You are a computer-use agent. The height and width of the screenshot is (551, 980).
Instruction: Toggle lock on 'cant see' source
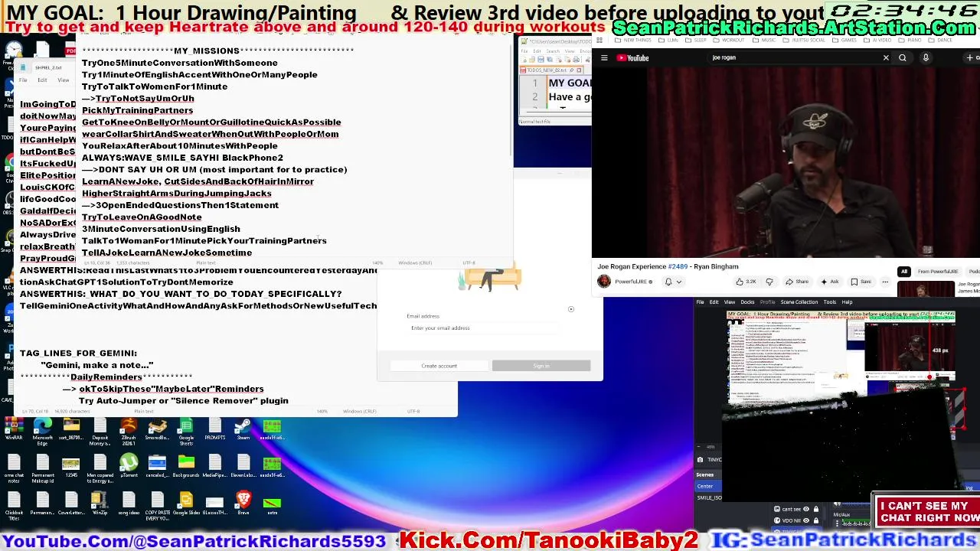click(x=816, y=509)
